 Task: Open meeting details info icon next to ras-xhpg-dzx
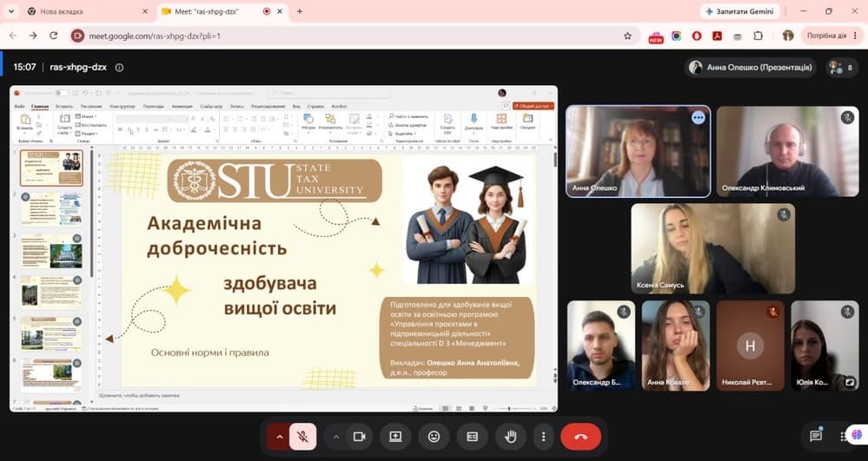click(x=119, y=68)
